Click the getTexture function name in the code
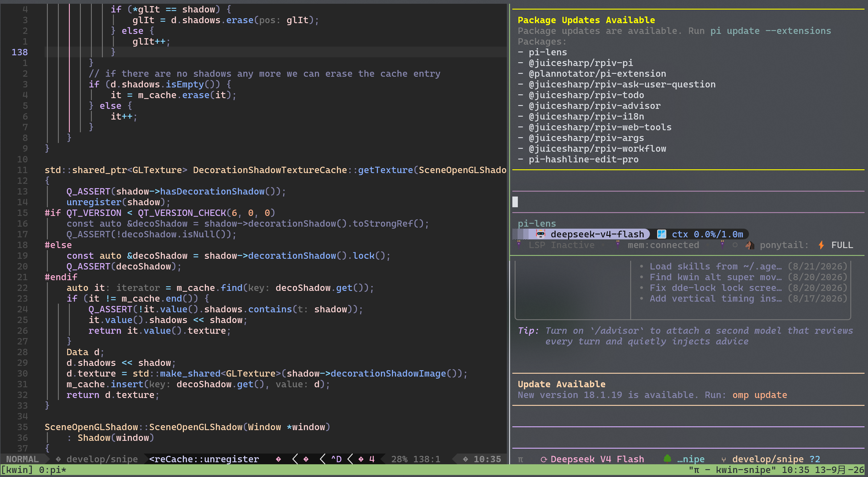The image size is (868, 477). [x=385, y=170]
